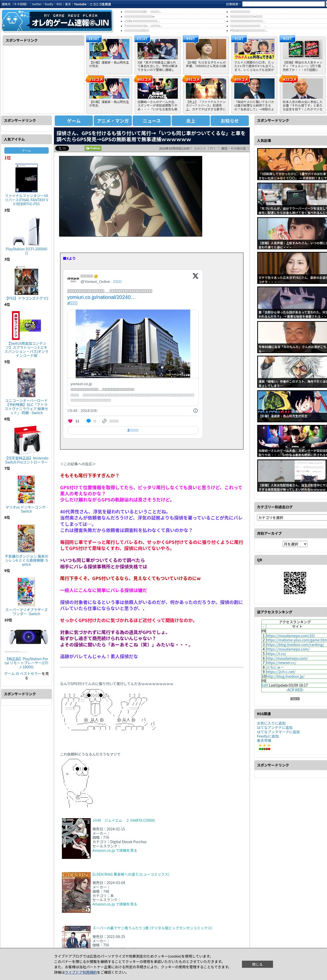The height and width of the screenshot is (980, 327).
Task: Click the Feedlyに追加 link
Action: coord(268,736)
